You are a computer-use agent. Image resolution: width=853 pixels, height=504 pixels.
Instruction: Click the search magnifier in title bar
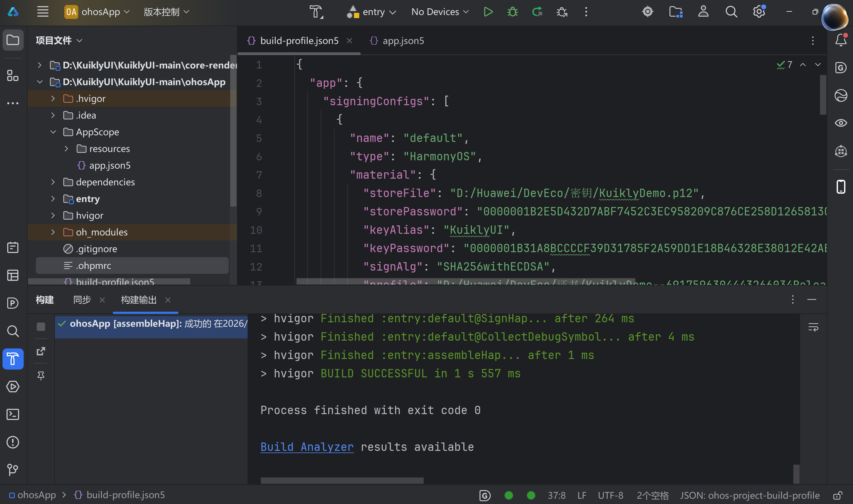(x=731, y=12)
